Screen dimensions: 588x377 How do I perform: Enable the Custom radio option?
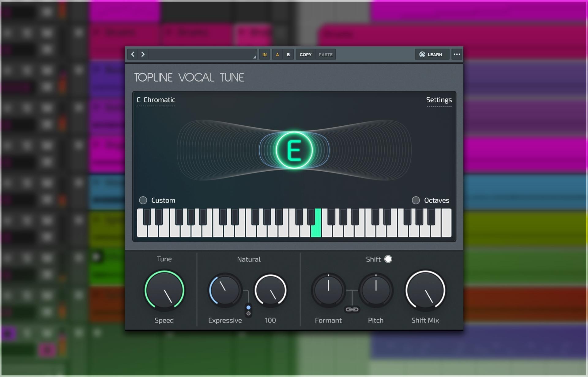point(143,200)
